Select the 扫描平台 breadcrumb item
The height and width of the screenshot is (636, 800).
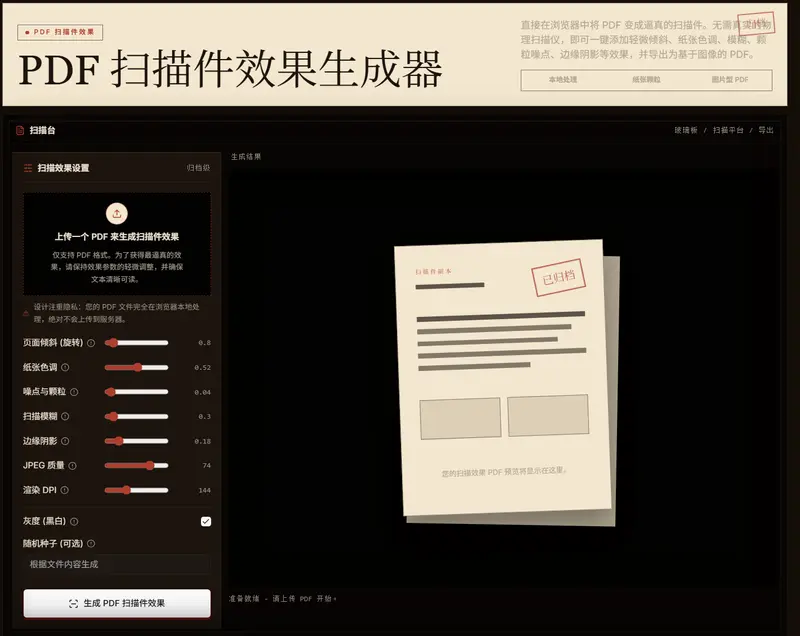point(728,131)
